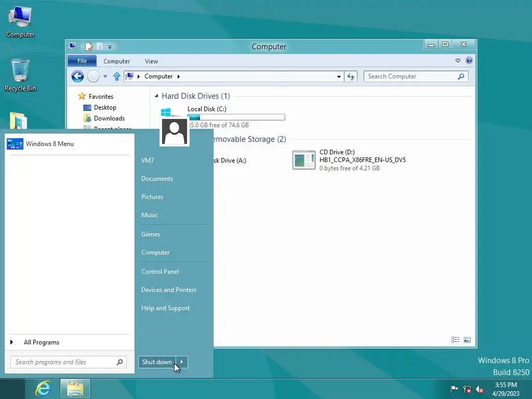Launch Internet Explorer from taskbar
Image resolution: width=532 pixels, height=399 pixels.
43,389
